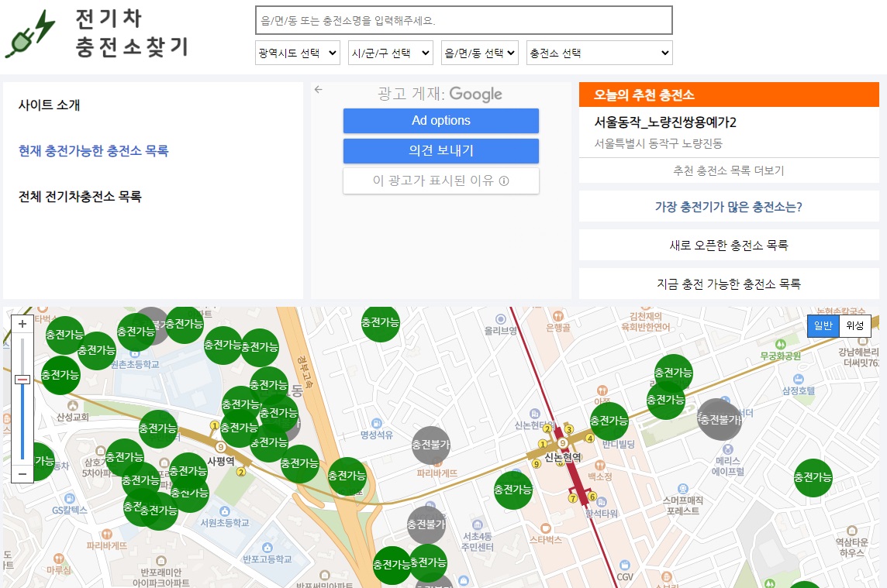Screen dimensions: 887x588
Task: Open the 시/군/구 선택 dropdown
Action: pyautogui.click(x=390, y=52)
